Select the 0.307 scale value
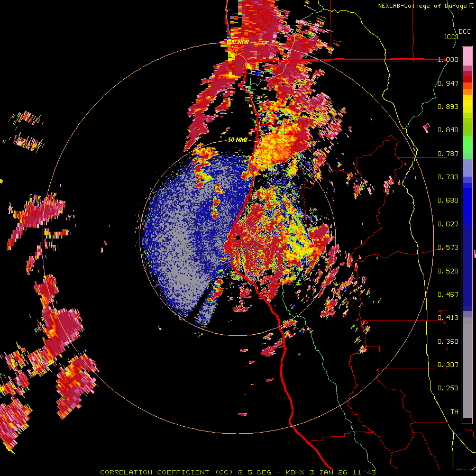The width and height of the screenshot is (476, 476). point(448,365)
